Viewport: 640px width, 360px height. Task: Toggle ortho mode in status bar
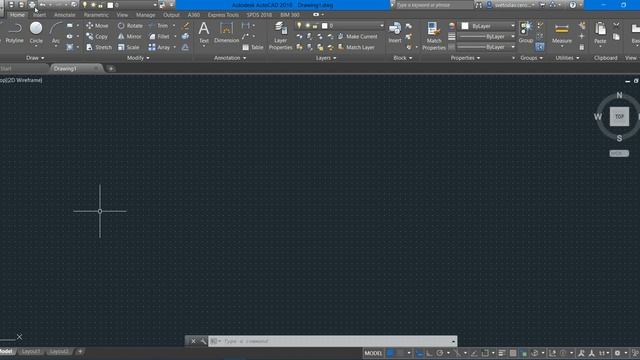coord(429,353)
